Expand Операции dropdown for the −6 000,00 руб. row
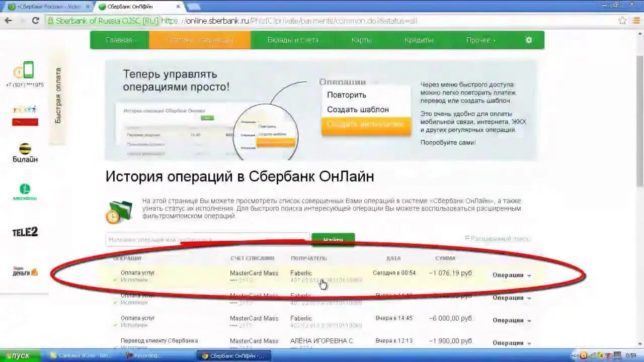The height and width of the screenshot is (362, 644). (512, 320)
